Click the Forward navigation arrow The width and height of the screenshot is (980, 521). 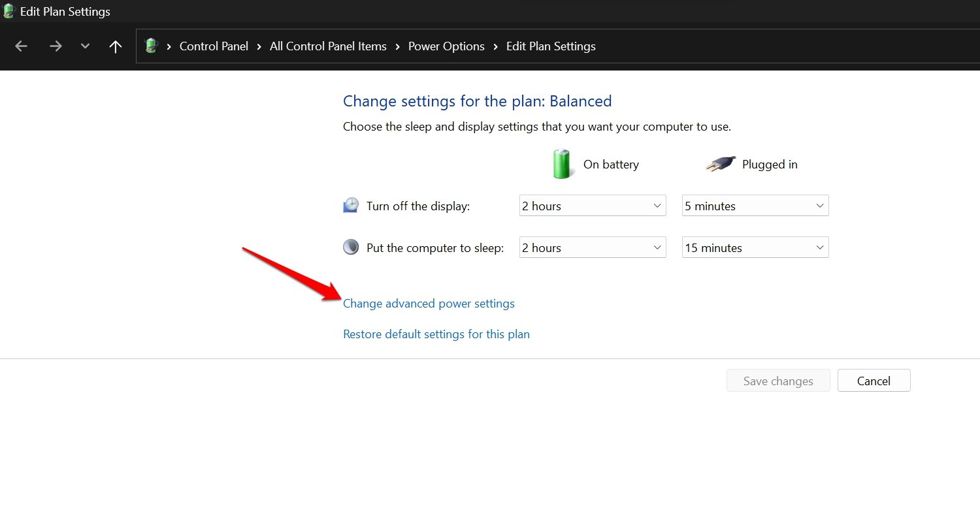point(56,46)
